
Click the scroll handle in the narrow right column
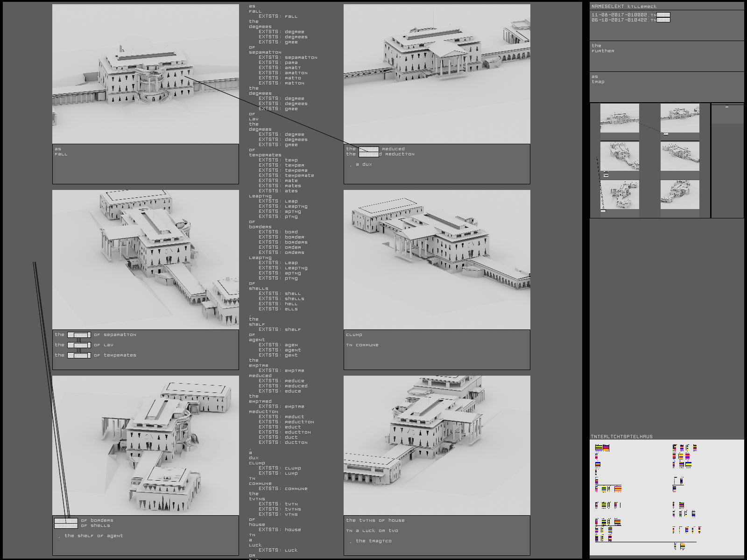727,107
